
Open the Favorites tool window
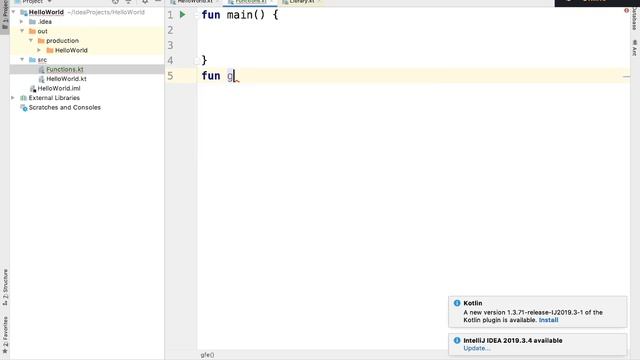coord(5,335)
